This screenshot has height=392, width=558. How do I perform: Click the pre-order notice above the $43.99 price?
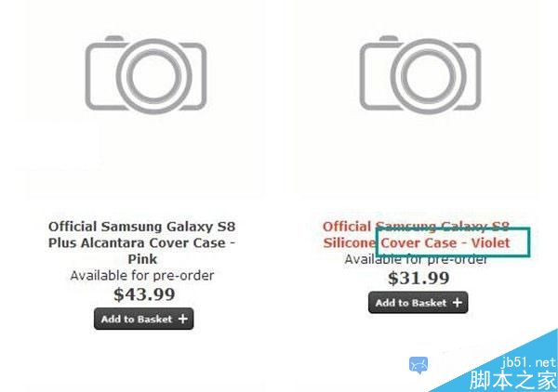click(142, 276)
